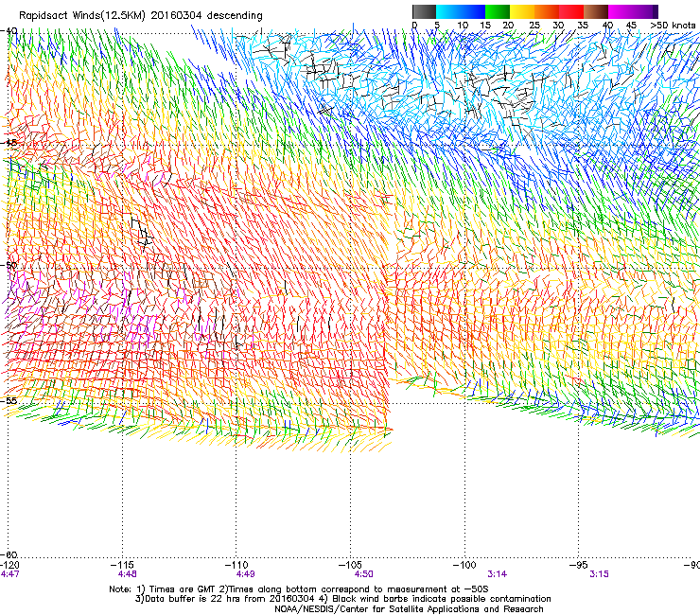Click the '-105' longitude axis label
The height and width of the screenshot is (615, 700).
click(x=350, y=565)
